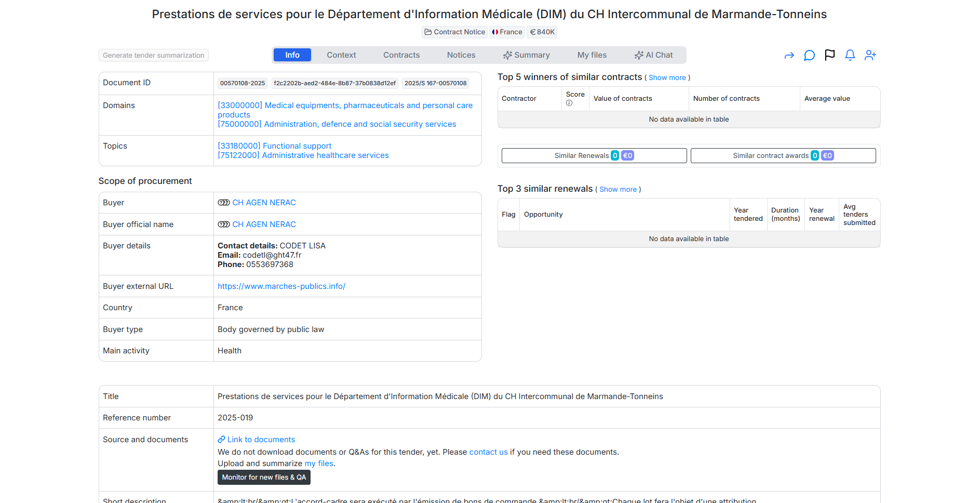Screen dimensions: 980x503
Task: Sort by Number of contracts column
Action: pyautogui.click(x=744, y=99)
